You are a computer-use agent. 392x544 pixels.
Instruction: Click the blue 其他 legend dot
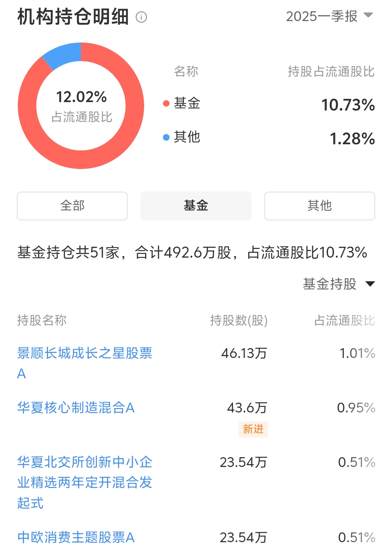(166, 137)
